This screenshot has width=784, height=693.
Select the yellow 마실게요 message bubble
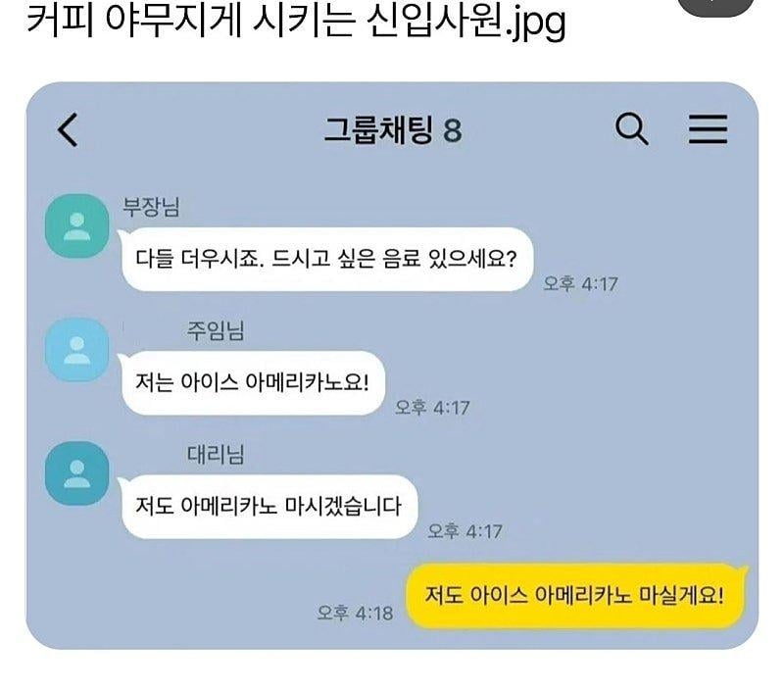575,596
